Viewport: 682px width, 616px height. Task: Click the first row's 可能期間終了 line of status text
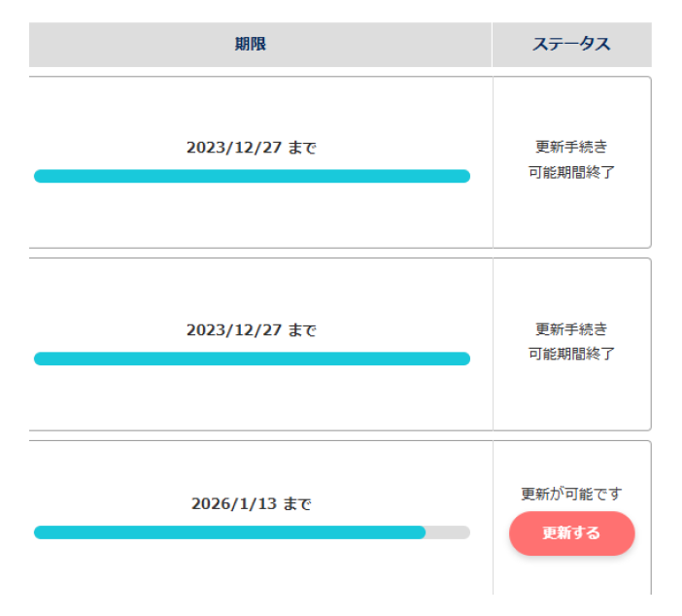click(571, 172)
